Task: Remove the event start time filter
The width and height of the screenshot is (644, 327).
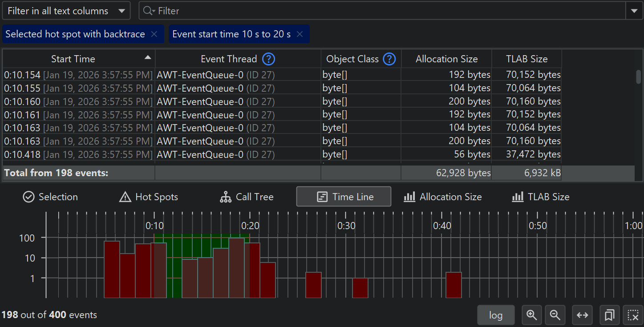Action: [x=300, y=34]
